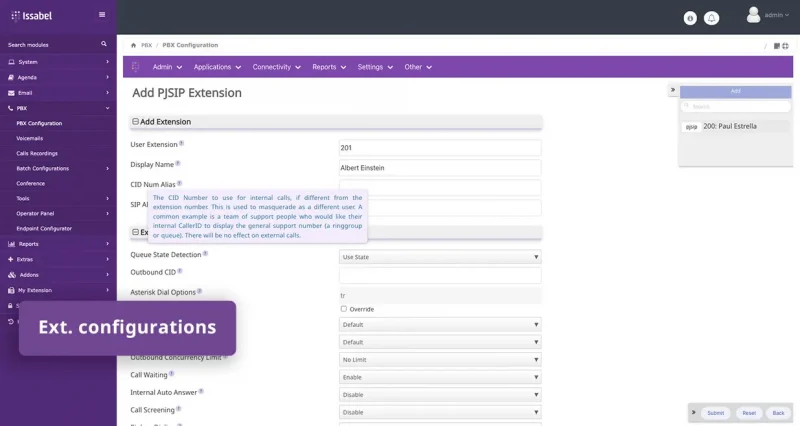This screenshot has width=800, height=426.
Task: Click the help icon beside Display Name
Action: click(x=178, y=164)
